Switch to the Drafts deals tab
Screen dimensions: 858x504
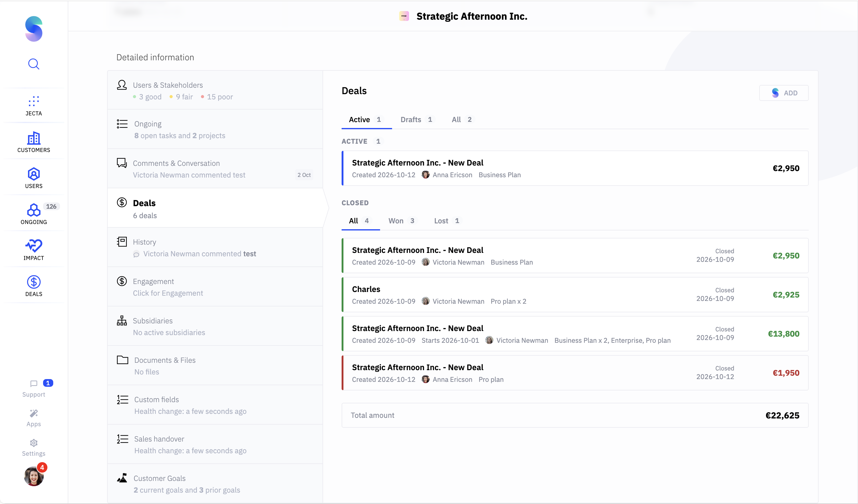pyautogui.click(x=416, y=119)
